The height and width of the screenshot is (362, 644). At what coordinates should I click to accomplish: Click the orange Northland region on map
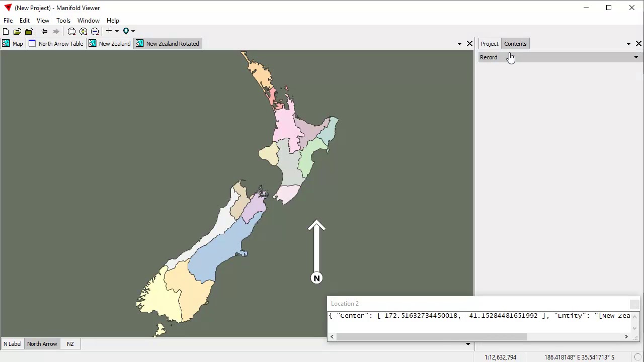pos(261,74)
